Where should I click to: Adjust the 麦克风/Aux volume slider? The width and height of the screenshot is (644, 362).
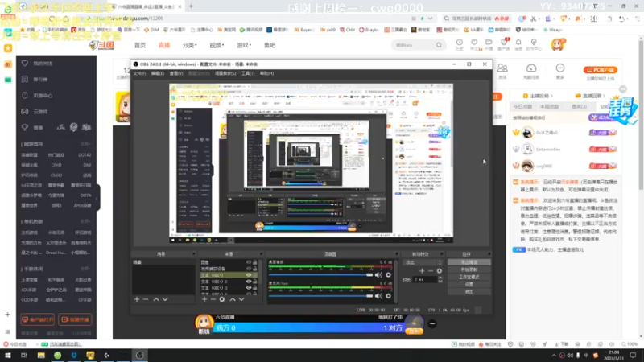320,296
